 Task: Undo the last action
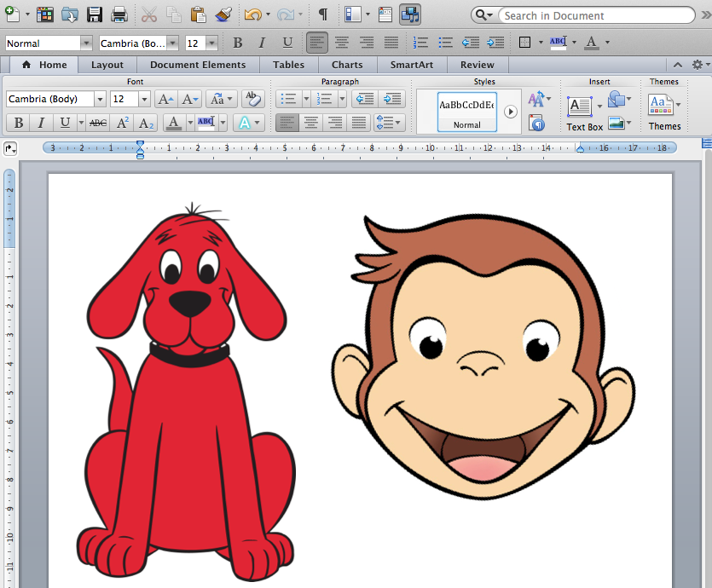click(252, 14)
